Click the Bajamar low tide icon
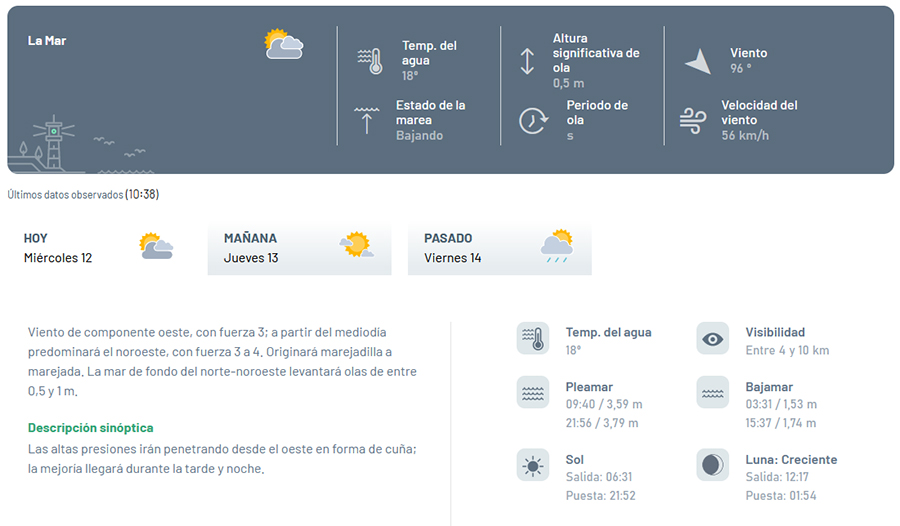900x526 pixels. pos(712,393)
